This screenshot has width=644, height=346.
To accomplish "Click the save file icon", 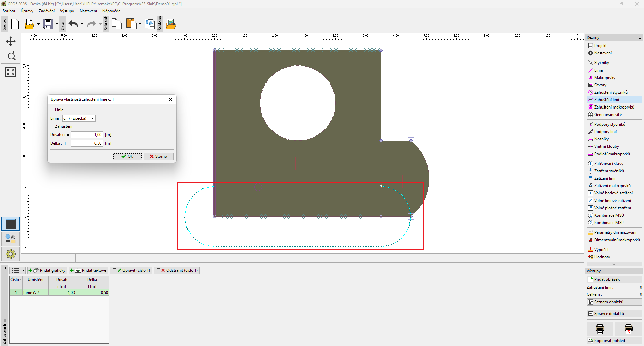I will point(48,24).
